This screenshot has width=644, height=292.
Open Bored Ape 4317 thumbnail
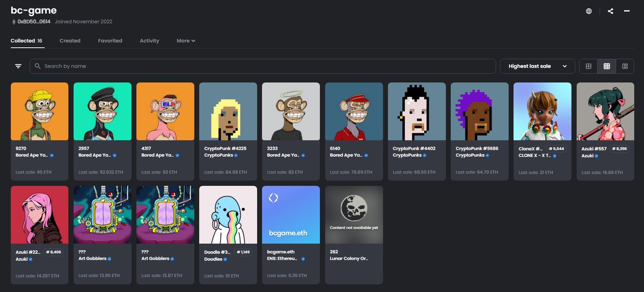tap(165, 111)
